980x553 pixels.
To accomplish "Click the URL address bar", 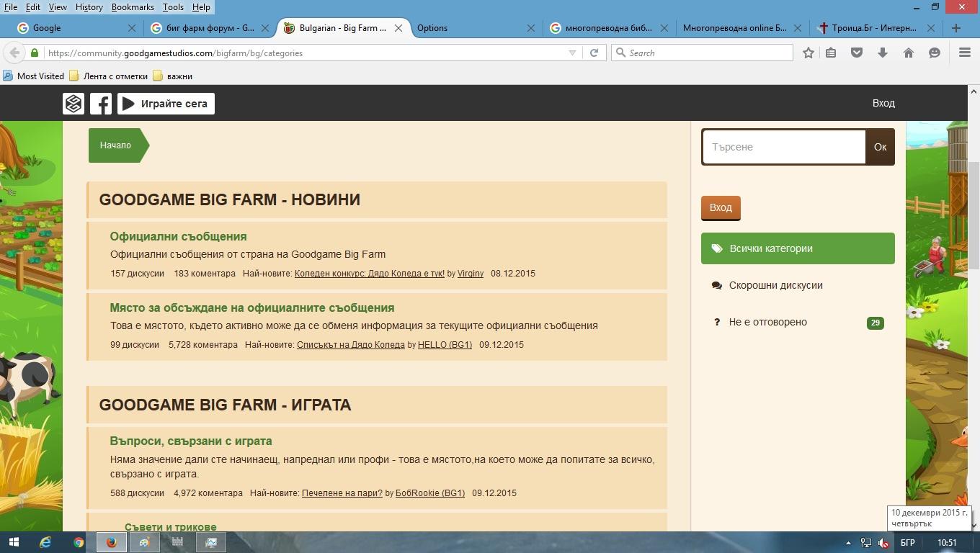I will (303, 53).
